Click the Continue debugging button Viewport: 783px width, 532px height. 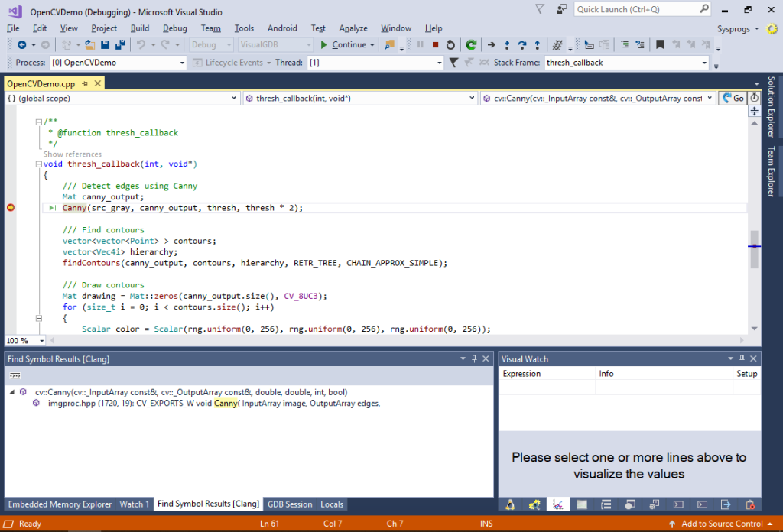tap(343, 45)
